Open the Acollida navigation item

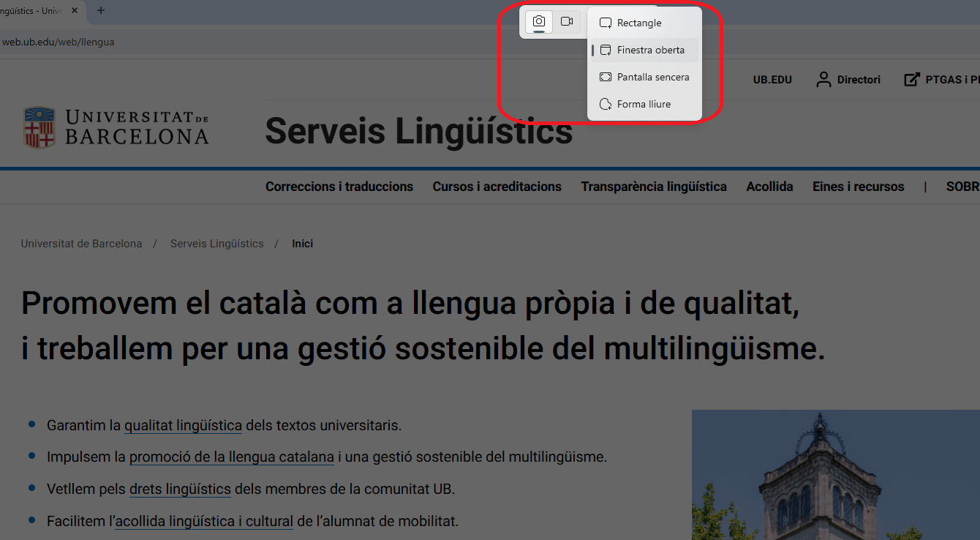(x=769, y=187)
